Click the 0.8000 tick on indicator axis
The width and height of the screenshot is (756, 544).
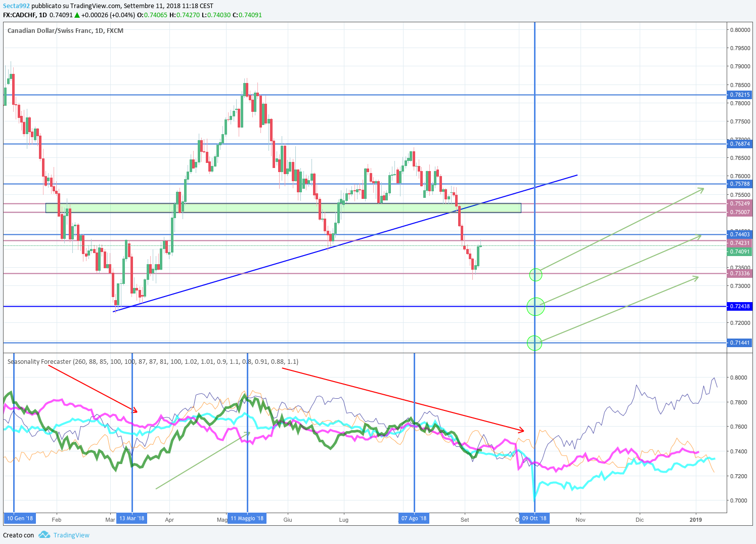tap(739, 378)
